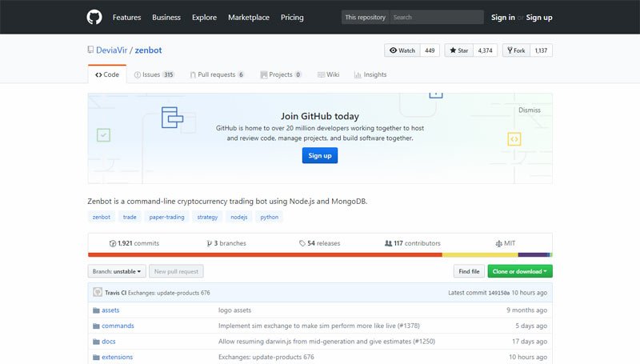
Task: Open the Insights tab
Action: pos(370,74)
